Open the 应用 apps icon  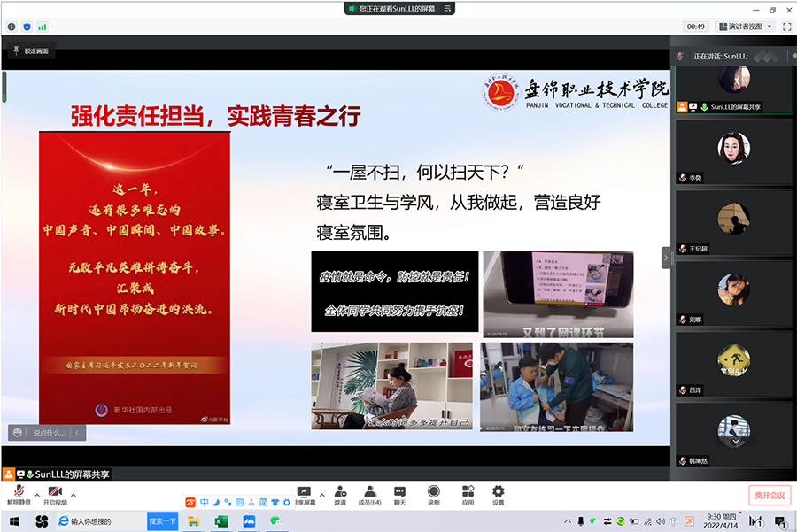coord(468,491)
